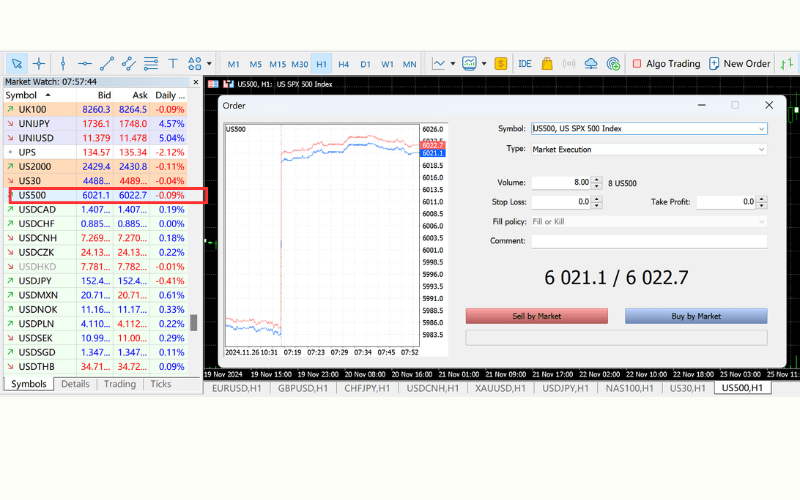Click the Sell by Market button
The width and height of the screenshot is (800, 500).
536,316
